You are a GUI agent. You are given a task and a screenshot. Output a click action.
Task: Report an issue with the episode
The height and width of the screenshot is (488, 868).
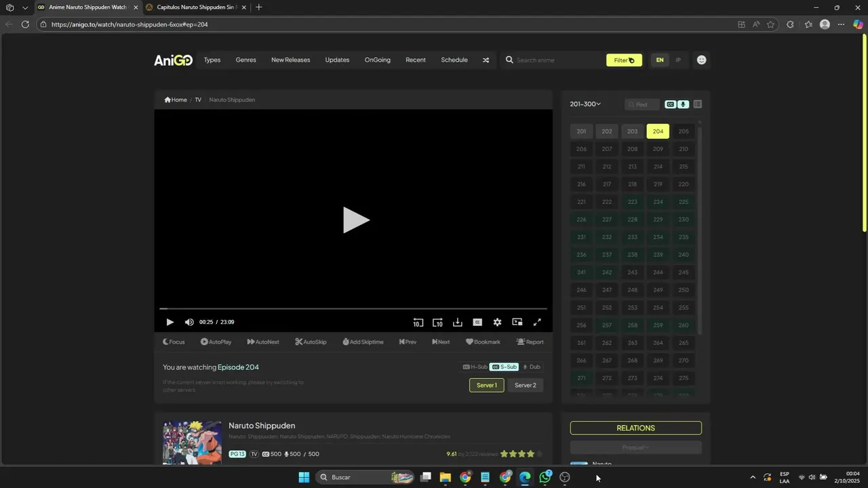pyautogui.click(x=530, y=342)
